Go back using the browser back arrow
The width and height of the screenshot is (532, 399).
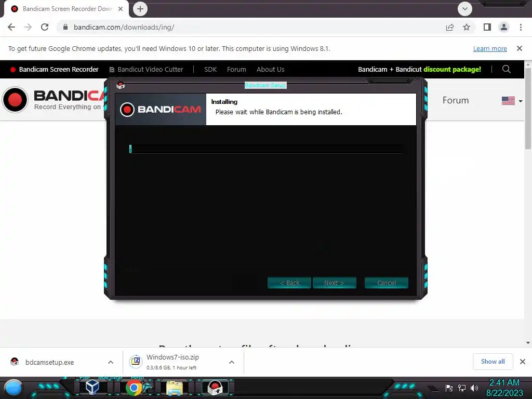[x=11, y=27]
